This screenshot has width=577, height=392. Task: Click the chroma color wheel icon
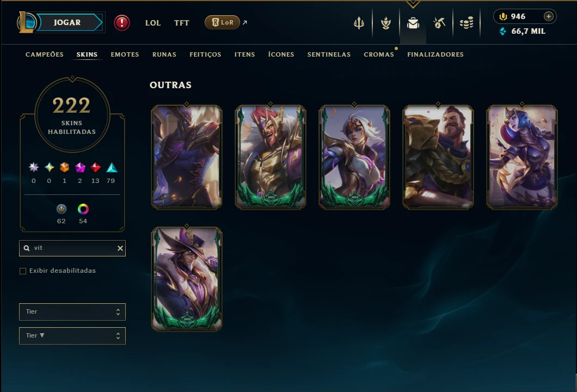(83, 209)
